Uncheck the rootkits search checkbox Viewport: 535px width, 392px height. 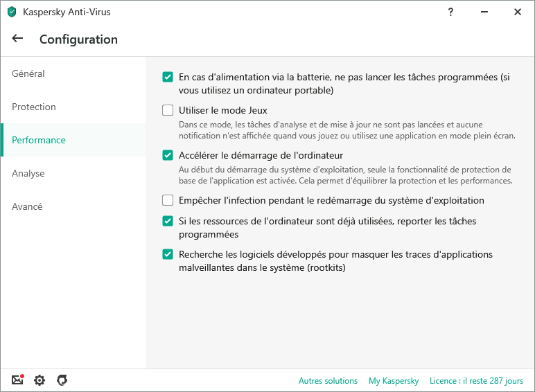click(x=168, y=254)
